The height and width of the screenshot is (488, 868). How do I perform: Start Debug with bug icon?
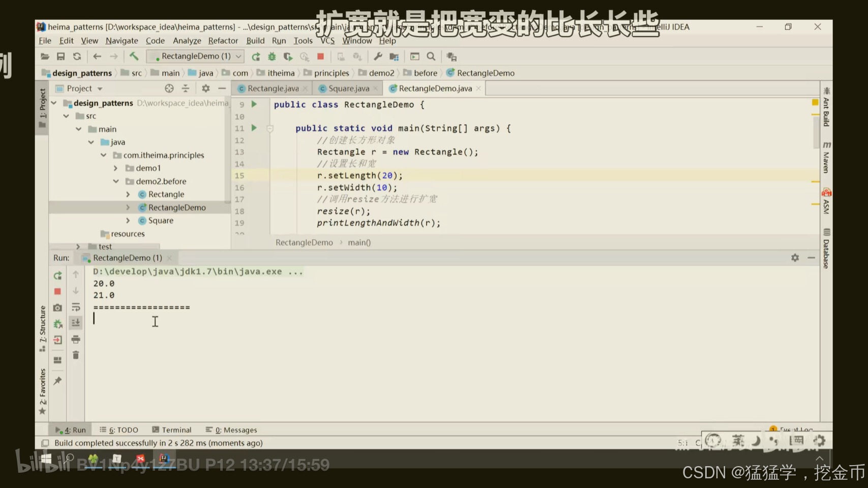click(272, 56)
